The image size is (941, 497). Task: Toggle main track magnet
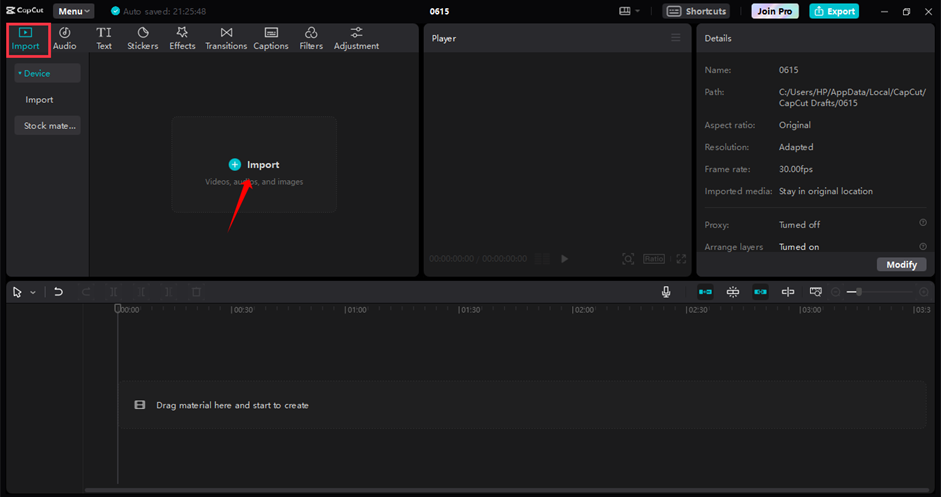point(705,292)
